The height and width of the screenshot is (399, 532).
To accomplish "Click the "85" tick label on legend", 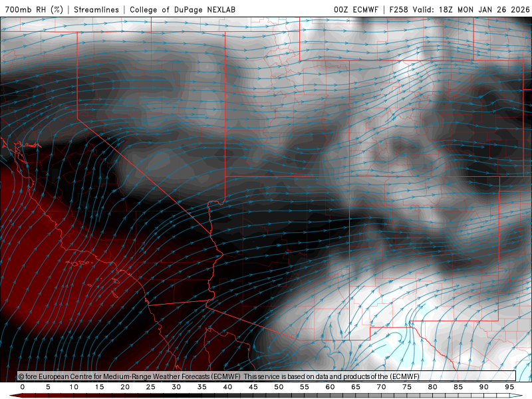I will tap(458, 387).
